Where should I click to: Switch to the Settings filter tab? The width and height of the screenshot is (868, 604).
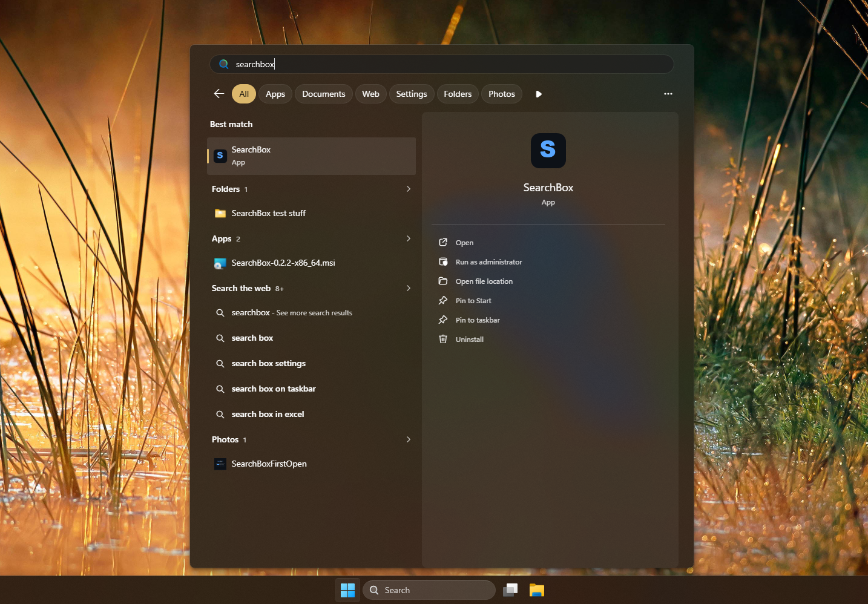(x=412, y=94)
